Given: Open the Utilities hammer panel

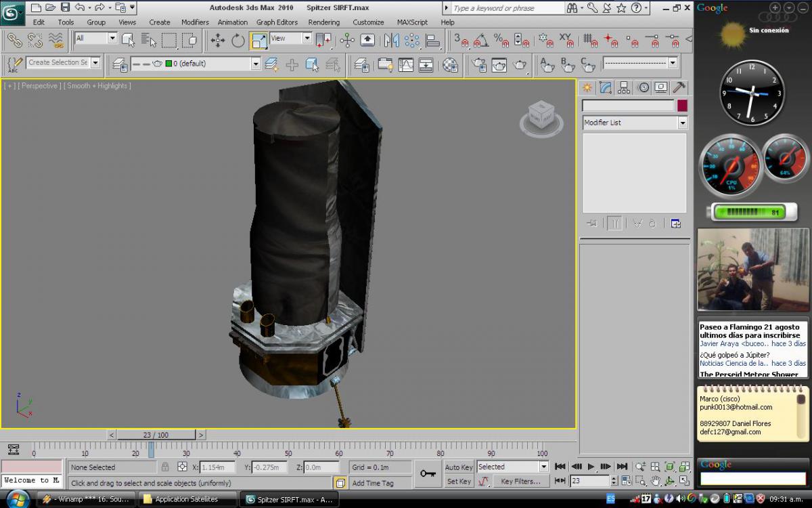Looking at the screenshot, I should 679,87.
